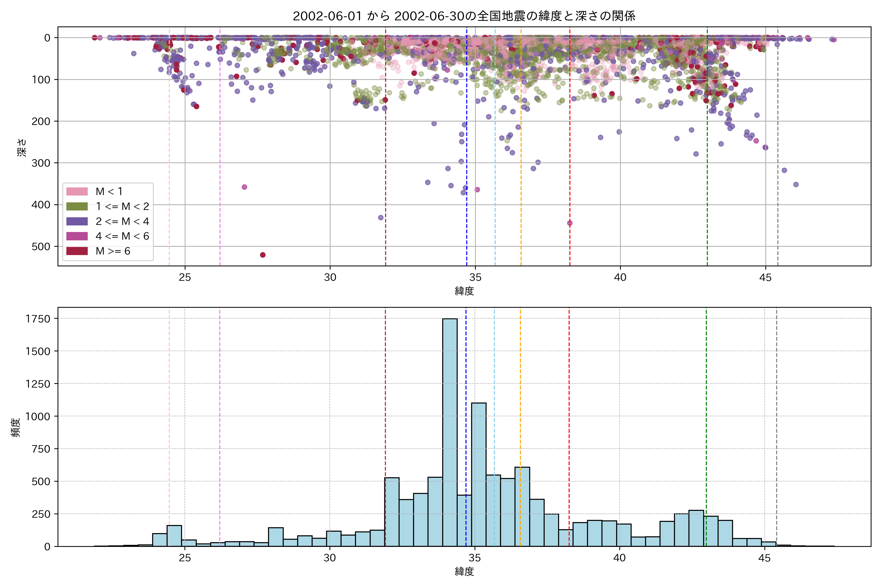Click the tallest histogram bar near 34
Image resolution: width=882 pixels, height=588 pixels.
[x=450, y=431]
